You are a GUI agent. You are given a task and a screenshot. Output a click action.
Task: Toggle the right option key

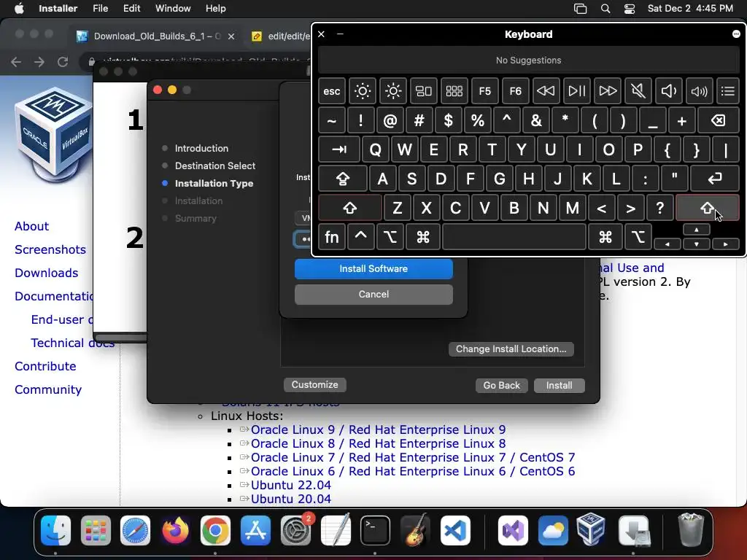pyautogui.click(x=638, y=237)
